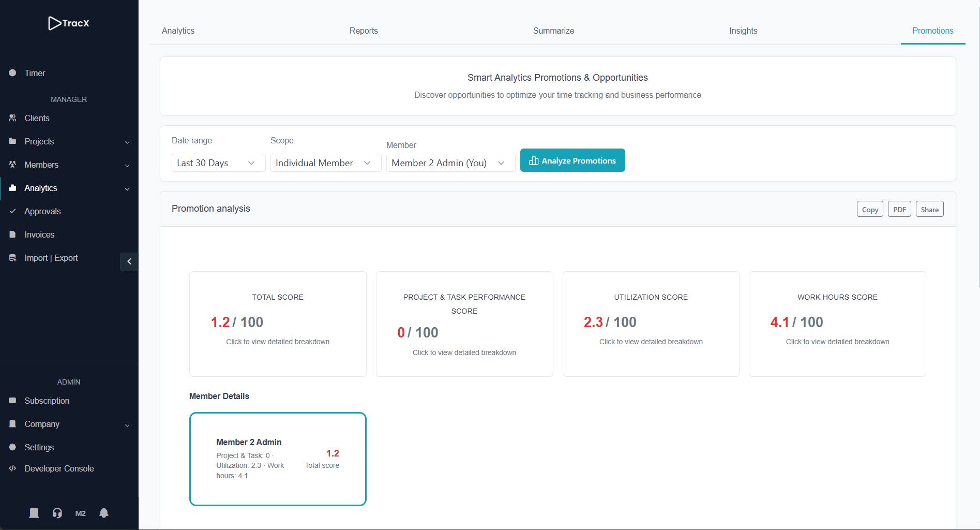Open the Last 30 Days date range dropdown
This screenshot has width=980, height=530.
(218, 163)
